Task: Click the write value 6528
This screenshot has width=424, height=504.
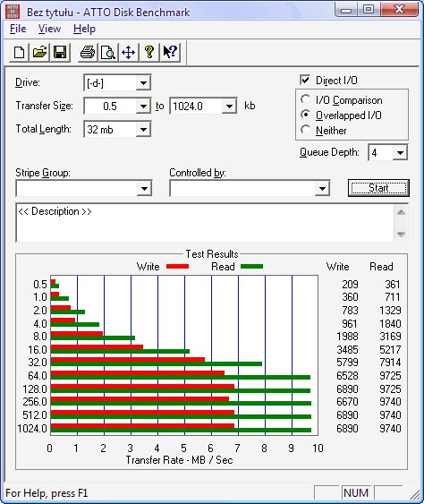Action: tap(347, 376)
